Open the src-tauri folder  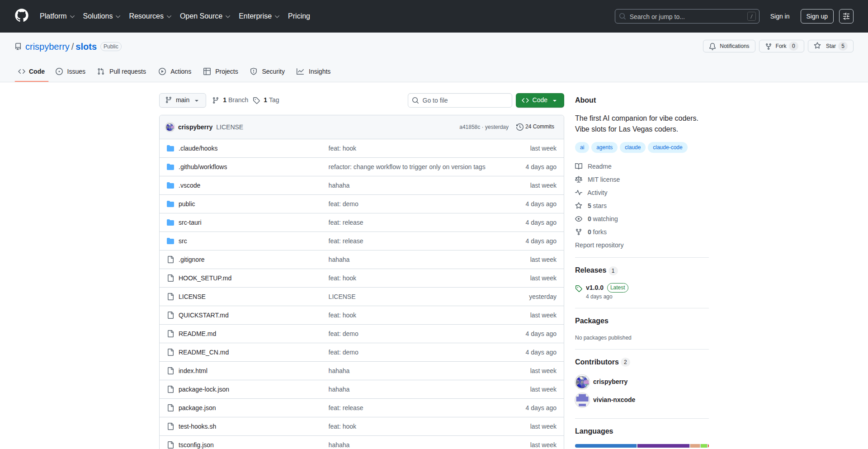click(190, 222)
